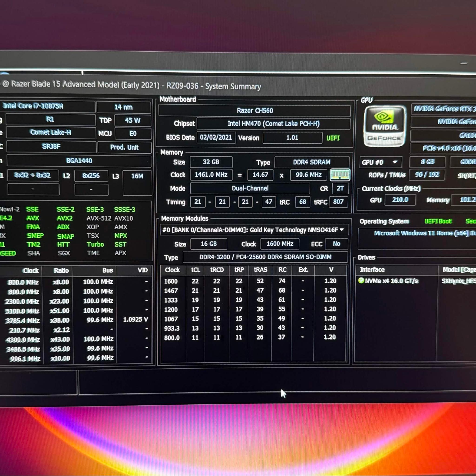This screenshot has width=476, height=476.
Task: Click the GPU clock 210.0 value
Action: [400, 200]
